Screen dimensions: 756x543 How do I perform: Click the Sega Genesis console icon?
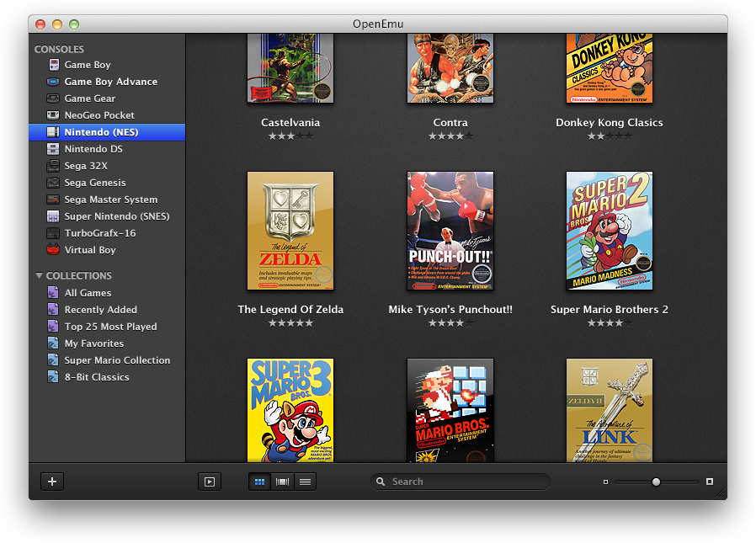click(x=53, y=183)
